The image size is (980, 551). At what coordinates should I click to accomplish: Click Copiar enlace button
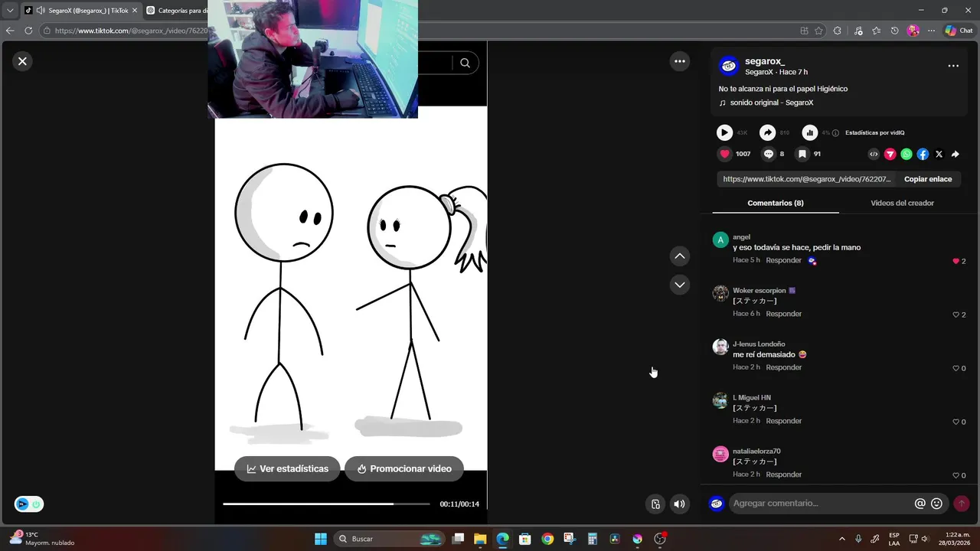928,179
